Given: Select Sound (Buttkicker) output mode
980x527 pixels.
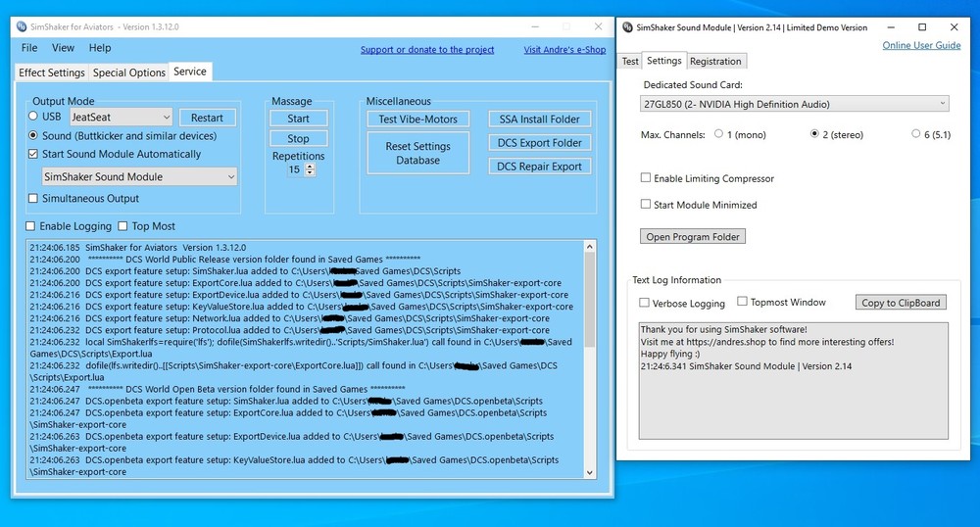Looking at the screenshot, I should (33, 135).
